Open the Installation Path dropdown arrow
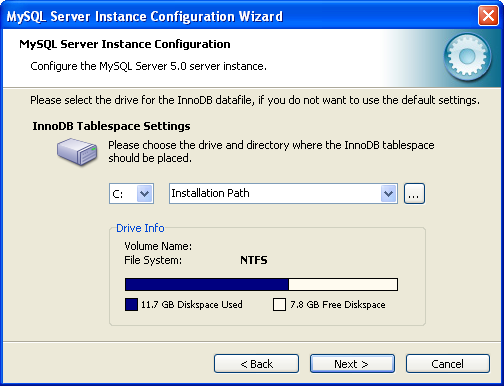 (x=388, y=193)
